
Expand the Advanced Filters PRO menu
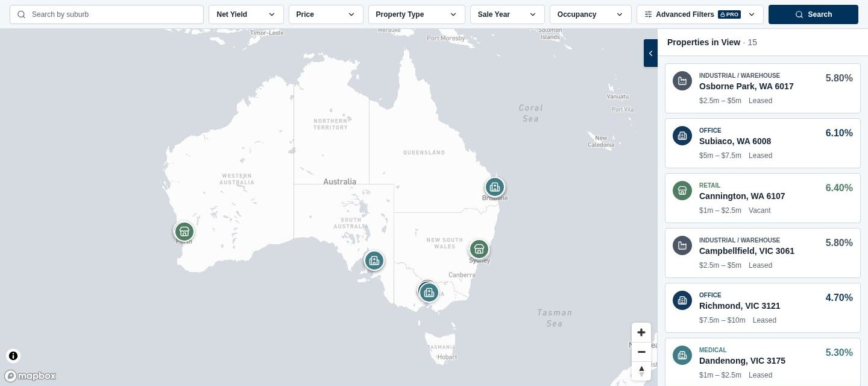click(700, 14)
